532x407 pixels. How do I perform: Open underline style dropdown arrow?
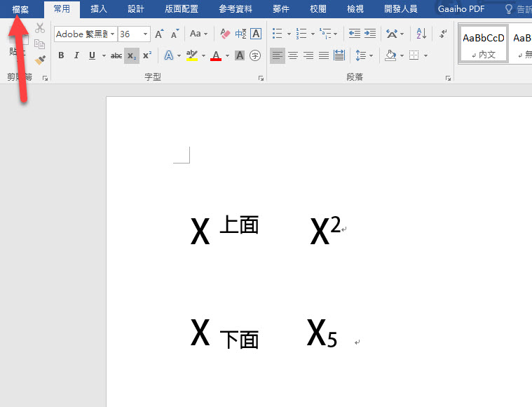(x=104, y=55)
